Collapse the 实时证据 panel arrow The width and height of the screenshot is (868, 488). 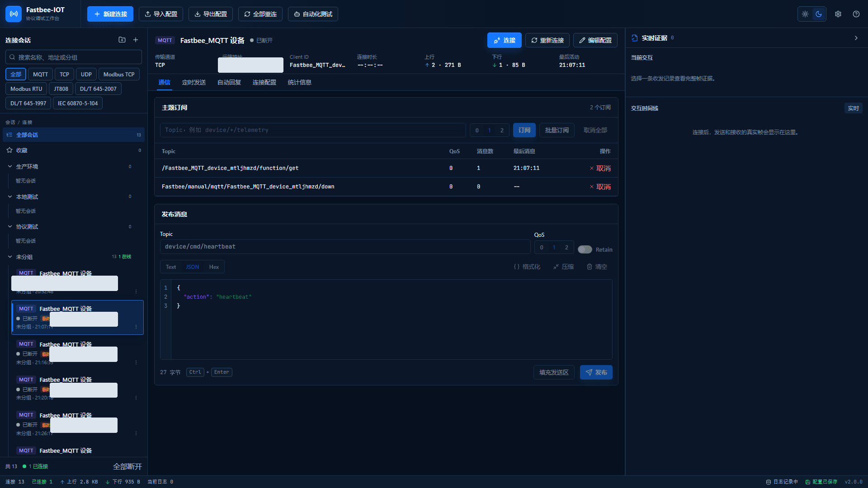(856, 38)
